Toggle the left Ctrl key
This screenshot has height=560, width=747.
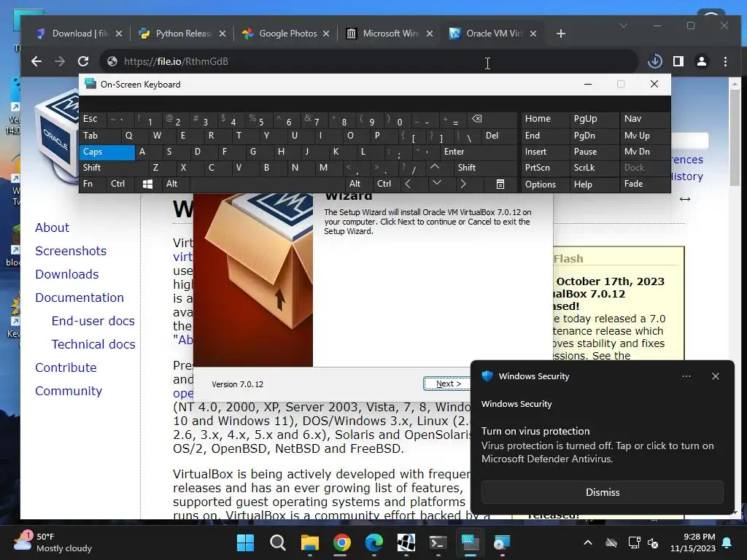click(x=121, y=184)
